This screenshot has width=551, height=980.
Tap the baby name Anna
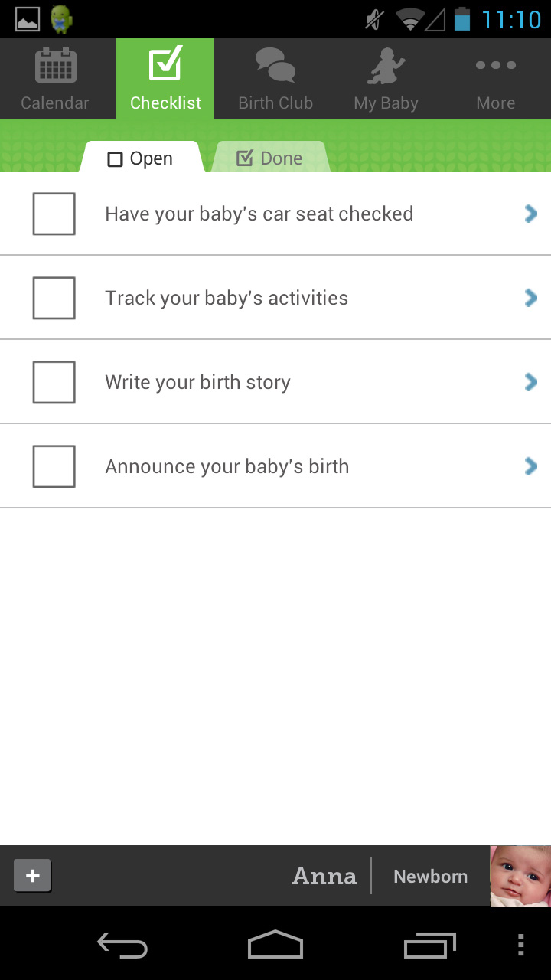tap(324, 876)
